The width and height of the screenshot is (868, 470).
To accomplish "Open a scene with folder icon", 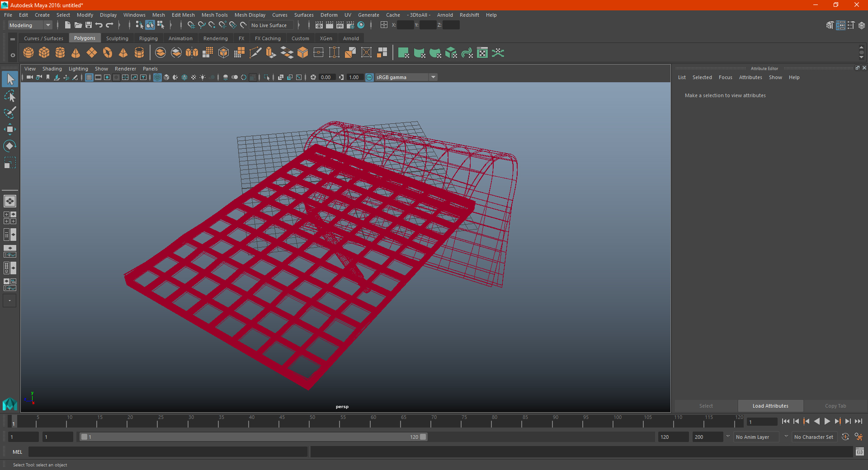I will click(x=78, y=25).
